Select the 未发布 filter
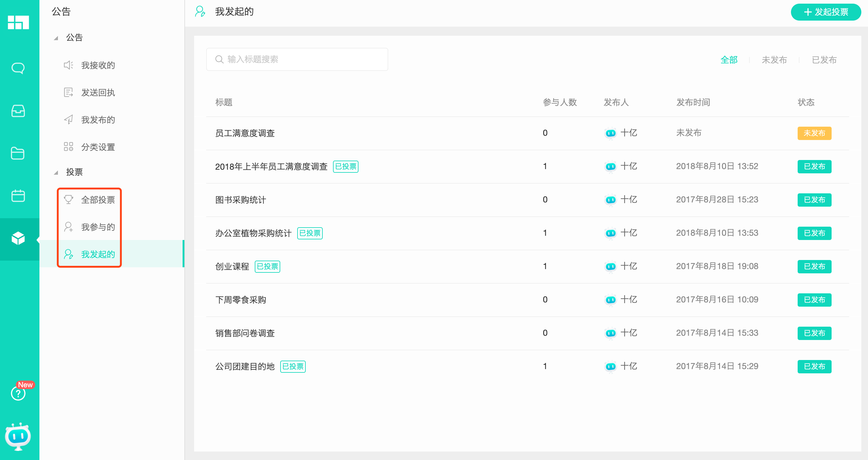 (774, 60)
